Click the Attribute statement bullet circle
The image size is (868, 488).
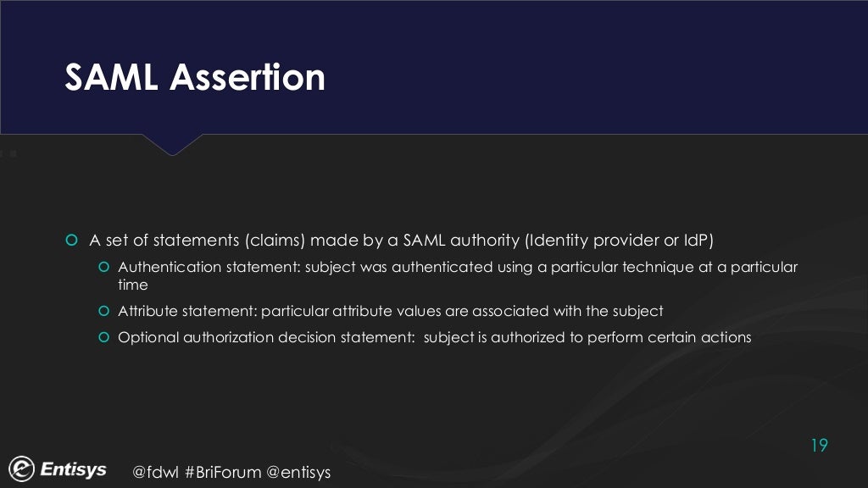(x=103, y=311)
